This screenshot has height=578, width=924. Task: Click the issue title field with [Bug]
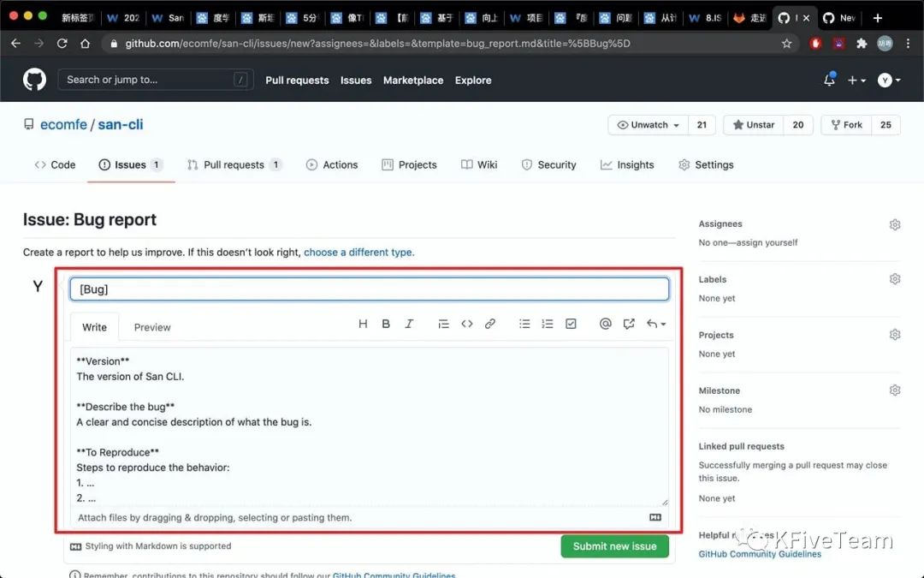[x=370, y=289]
